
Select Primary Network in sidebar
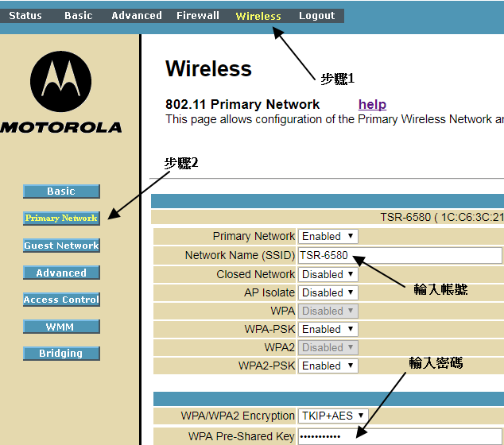(x=61, y=219)
